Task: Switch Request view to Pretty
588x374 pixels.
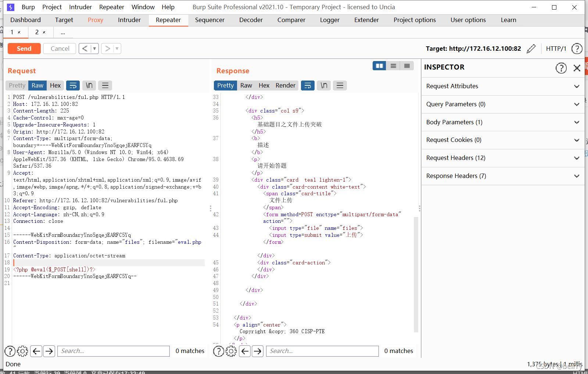Action: [17, 85]
